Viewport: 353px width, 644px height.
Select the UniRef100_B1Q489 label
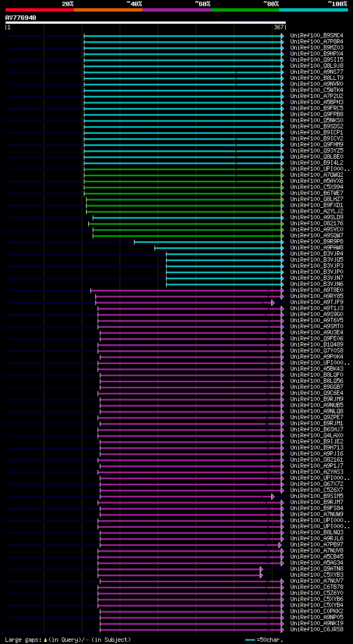[317, 345]
